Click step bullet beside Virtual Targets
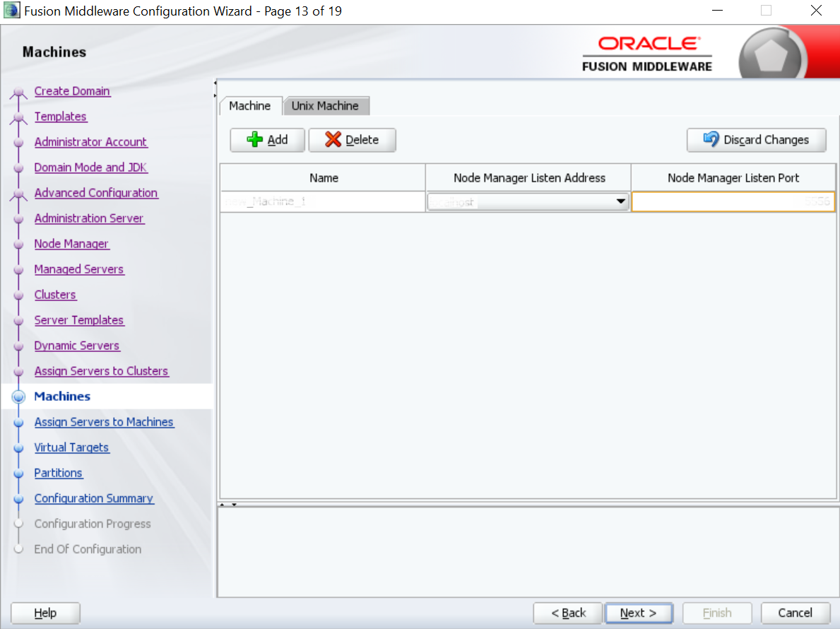This screenshot has height=629, width=840. (19, 448)
